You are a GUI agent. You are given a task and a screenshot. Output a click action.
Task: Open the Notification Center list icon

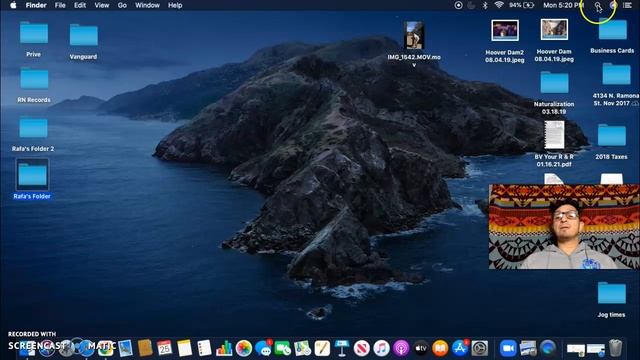628,5
